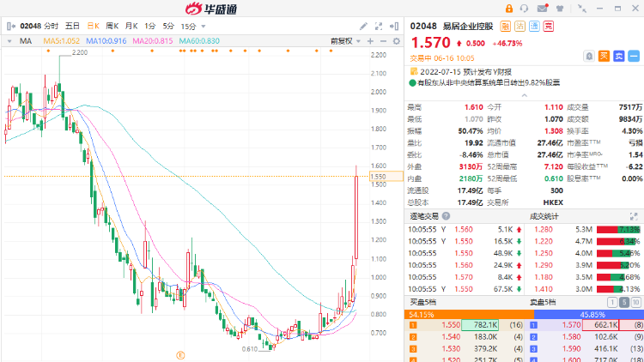644x362 pixels.
Task: Hide the right quote panel icon
Action: click(394, 27)
